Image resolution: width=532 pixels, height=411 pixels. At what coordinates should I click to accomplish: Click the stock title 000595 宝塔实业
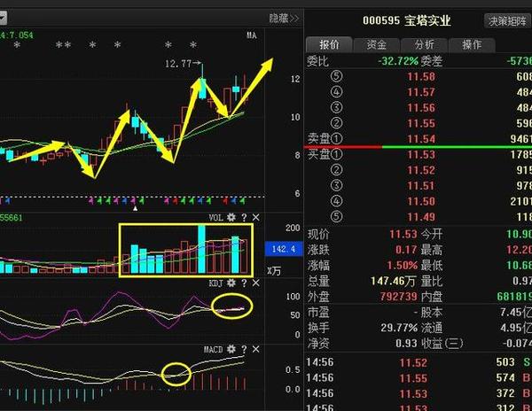tap(406, 20)
